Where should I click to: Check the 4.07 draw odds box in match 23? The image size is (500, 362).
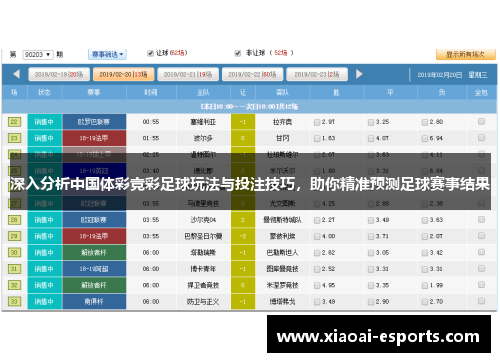tap(371, 139)
